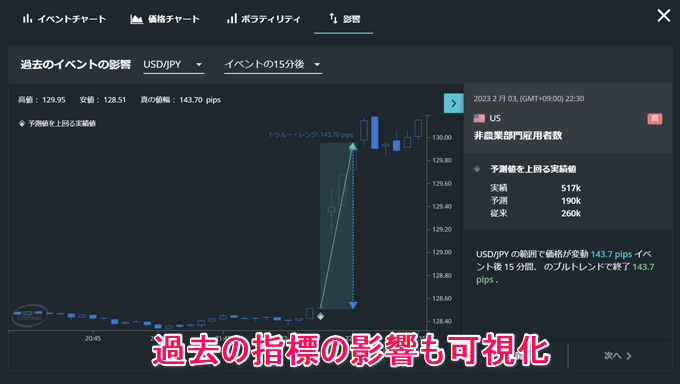Click the 20:45 time axis label
Image resolution: width=680 pixels, height=384 pixels.
[93, 338]
